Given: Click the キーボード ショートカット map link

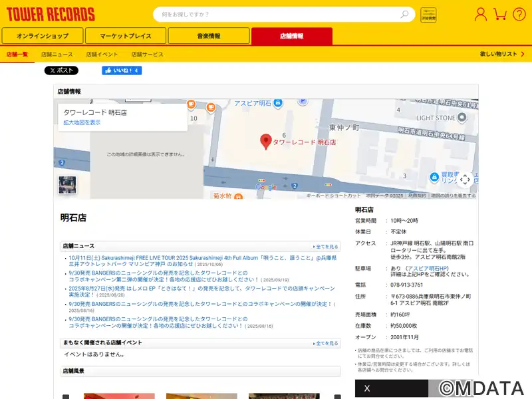Looking at the screenshot, I should [334, 196].
